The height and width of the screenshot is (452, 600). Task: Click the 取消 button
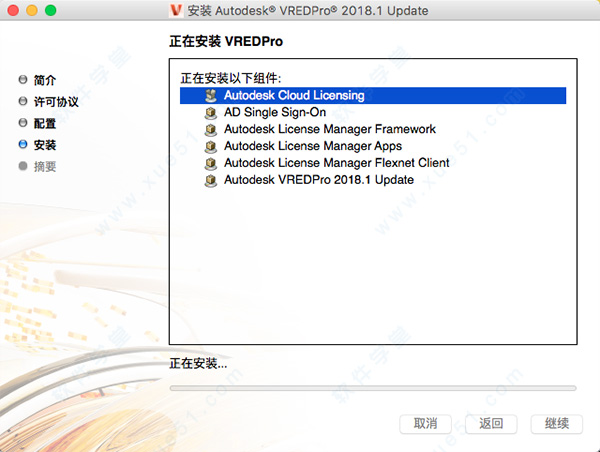pos(426,424)
